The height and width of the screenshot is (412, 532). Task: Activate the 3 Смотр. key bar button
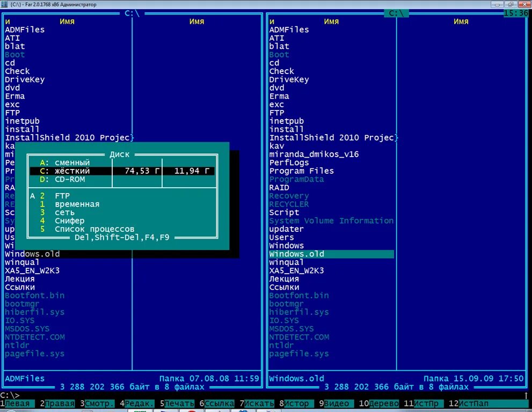point(97,403)
